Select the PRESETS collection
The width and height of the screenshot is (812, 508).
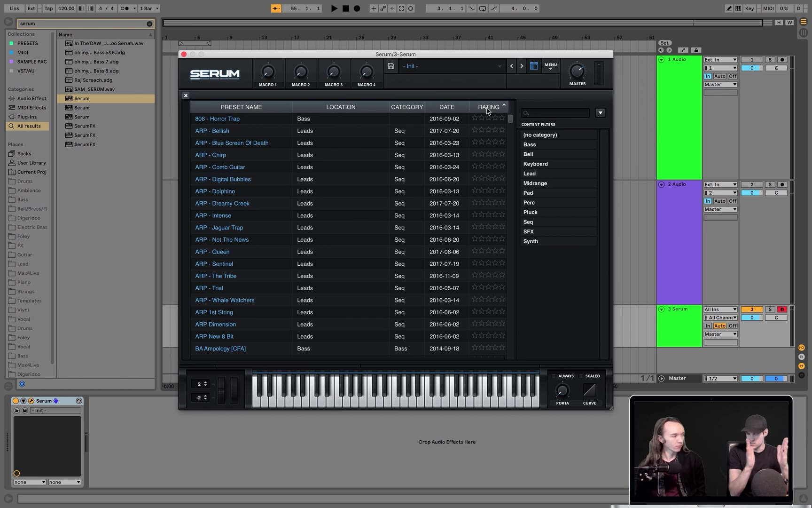[27, 43]
